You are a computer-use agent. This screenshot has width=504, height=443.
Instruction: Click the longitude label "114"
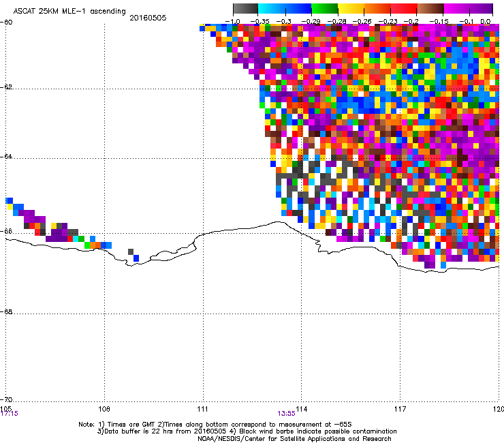tap(302, 409)
